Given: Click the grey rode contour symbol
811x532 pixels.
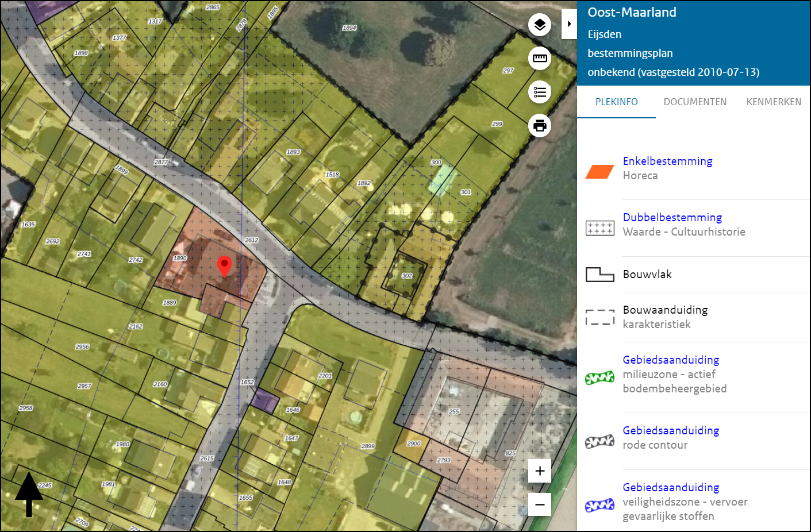Looking at the screenshot, I should (599, 442).
